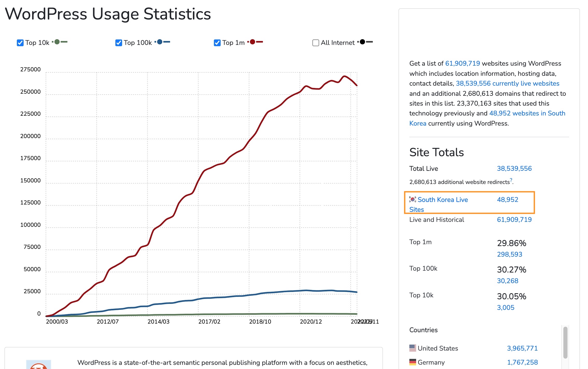Click the Germany flag icon
The height and width of the screenshot is (369, 588).
[412, 362]
